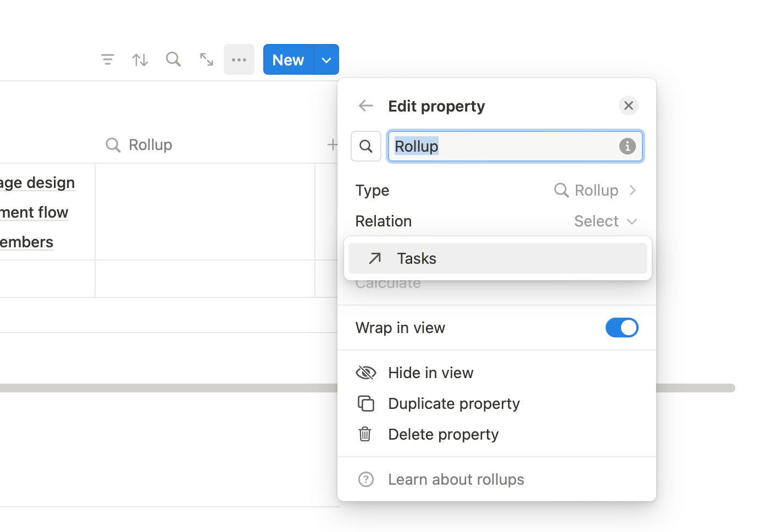Click the property icon picker button

[366, 146]
